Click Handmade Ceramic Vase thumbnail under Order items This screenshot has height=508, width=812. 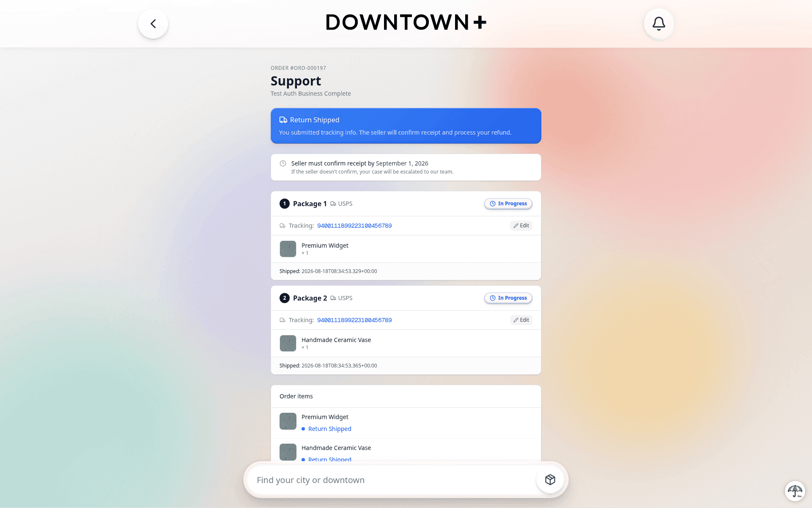288,452
